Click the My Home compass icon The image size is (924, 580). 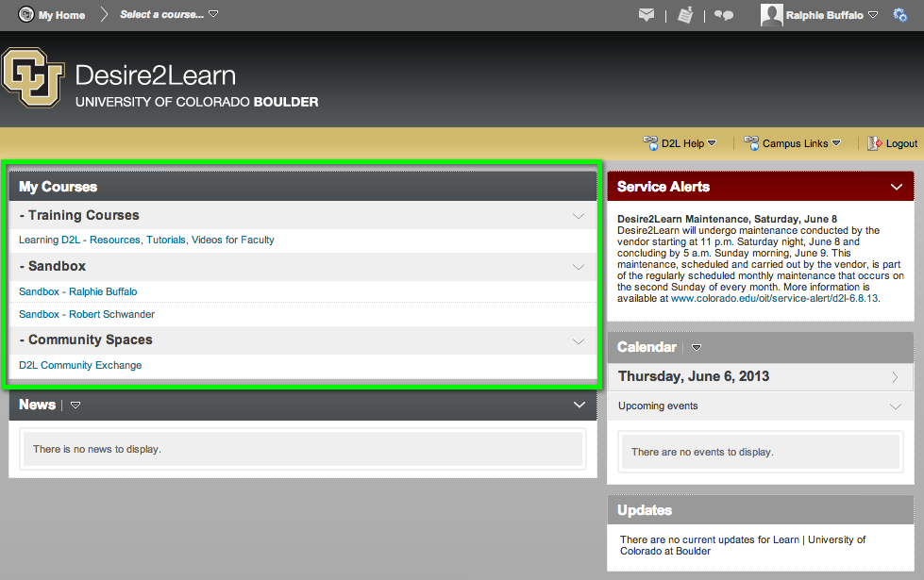pyautogui.click(x=25, y=14)
